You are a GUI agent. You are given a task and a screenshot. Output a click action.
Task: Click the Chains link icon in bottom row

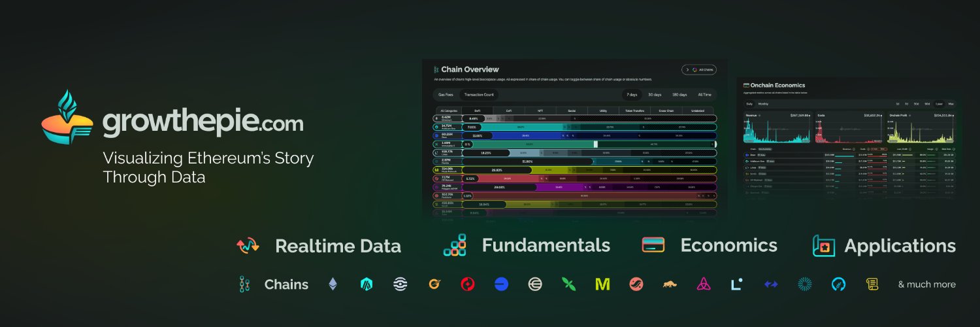[245, 284]
